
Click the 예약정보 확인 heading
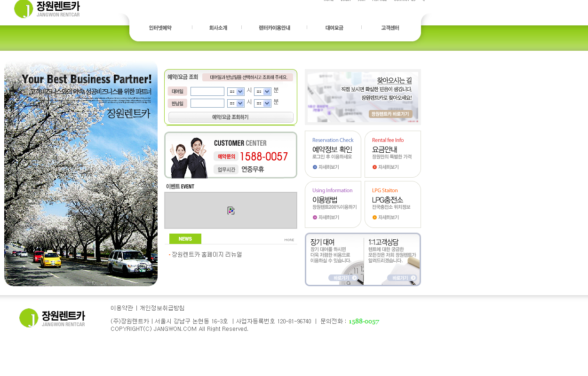[x=332, y=149]
